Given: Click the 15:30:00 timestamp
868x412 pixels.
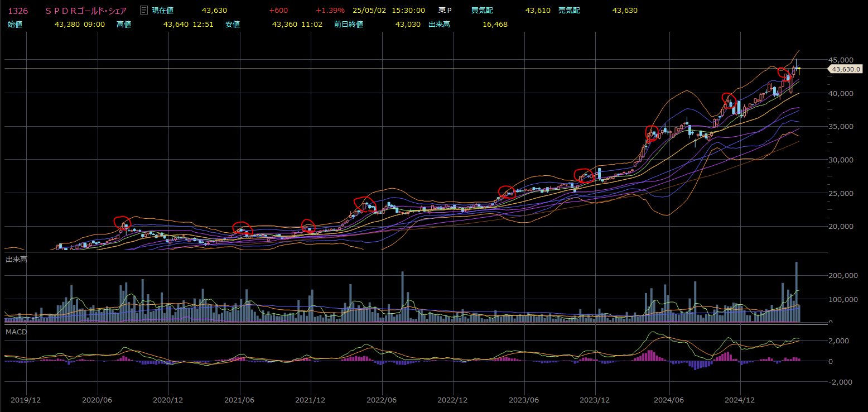Looking at the screenshot, I should 408,11.
